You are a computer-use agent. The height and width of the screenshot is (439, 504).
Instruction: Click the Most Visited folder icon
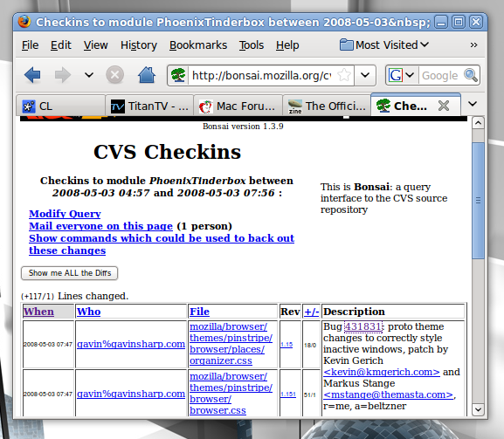(x=347, y=45)
